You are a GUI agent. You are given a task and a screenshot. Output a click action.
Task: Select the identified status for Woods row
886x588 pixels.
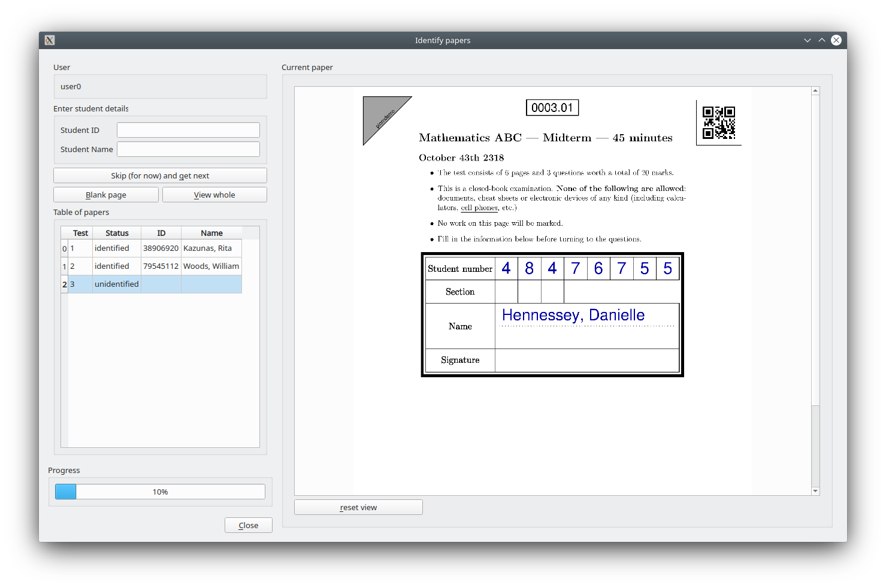(117, 266)
